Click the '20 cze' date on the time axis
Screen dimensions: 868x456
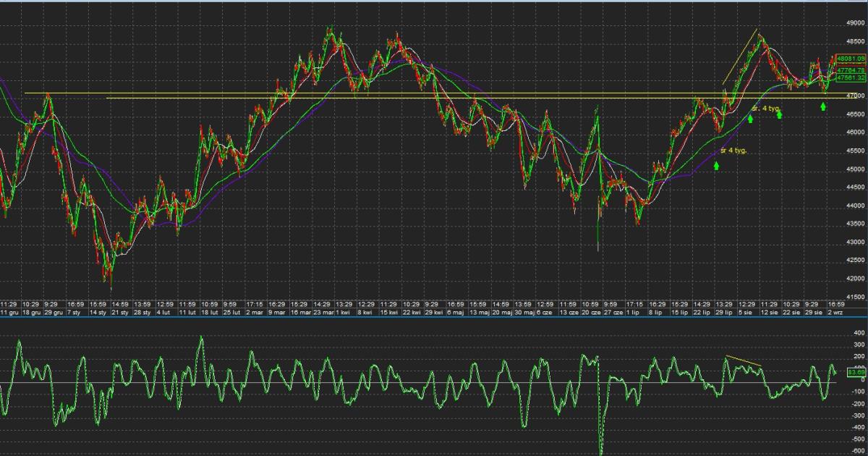click(x=590, y=312)
